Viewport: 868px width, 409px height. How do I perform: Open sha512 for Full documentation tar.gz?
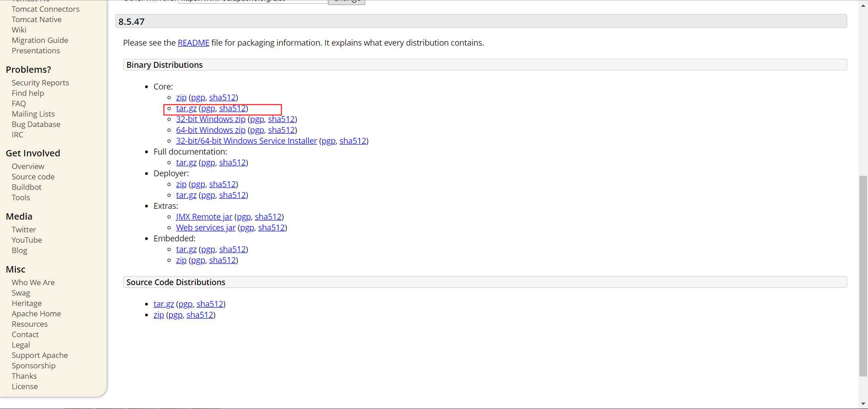(x=232, y=163)
